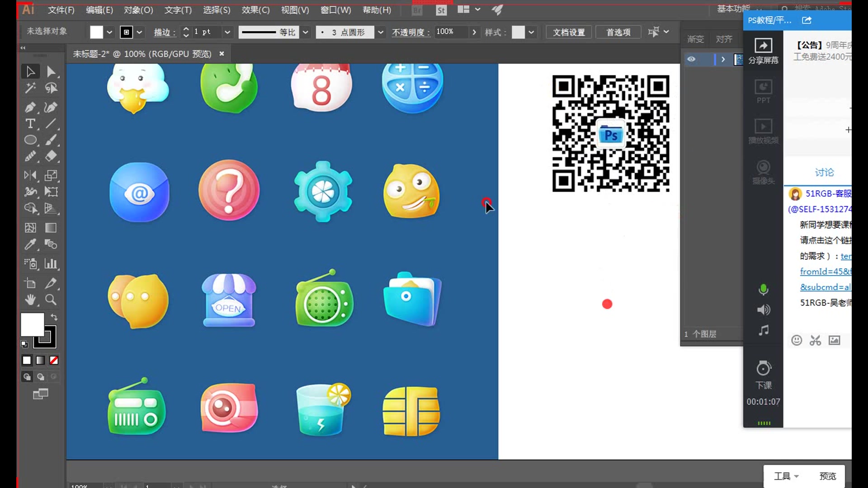
Task: Click 分享屏幕 share screen button
Action: point(763,51)
